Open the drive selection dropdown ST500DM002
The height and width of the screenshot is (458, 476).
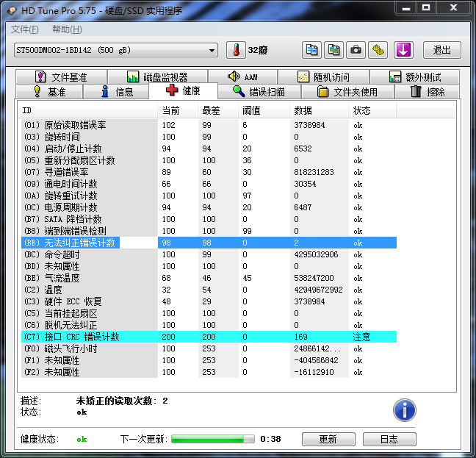coord(116,50)
